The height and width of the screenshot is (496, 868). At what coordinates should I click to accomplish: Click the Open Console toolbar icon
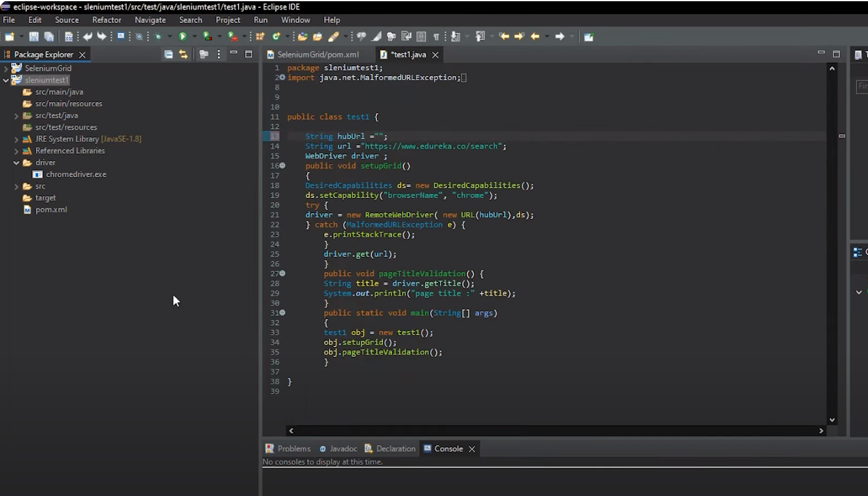click(x=121, y=36)
